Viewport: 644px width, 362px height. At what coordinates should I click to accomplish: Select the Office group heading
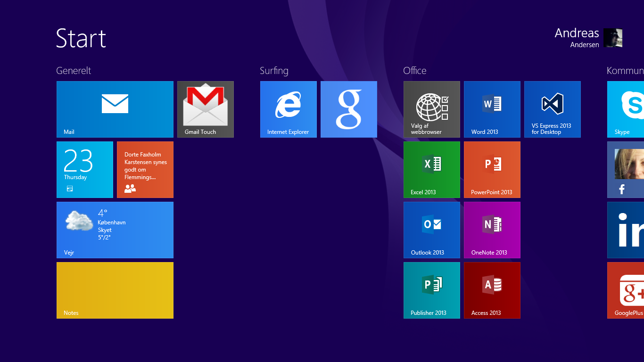point(415,71)
